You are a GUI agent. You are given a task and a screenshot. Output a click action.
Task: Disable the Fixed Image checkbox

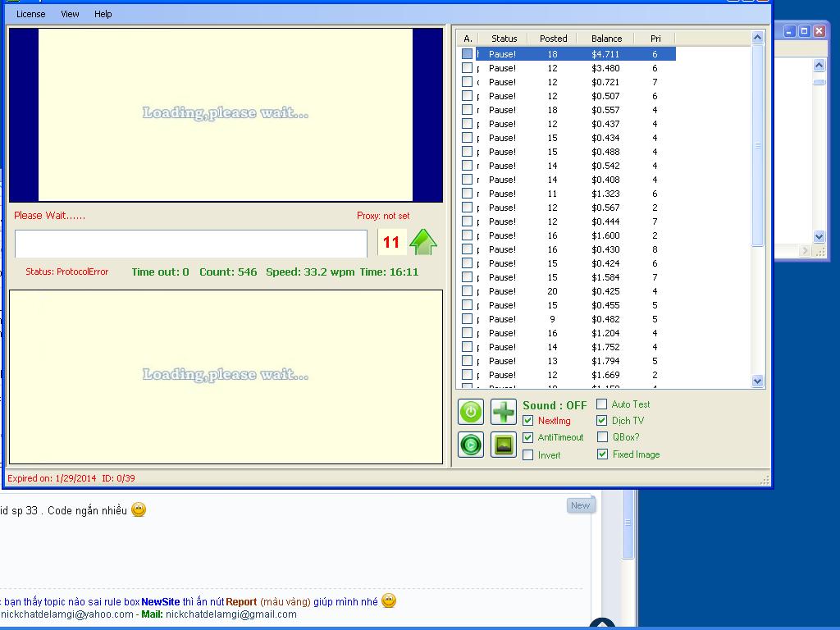[602, 454]
